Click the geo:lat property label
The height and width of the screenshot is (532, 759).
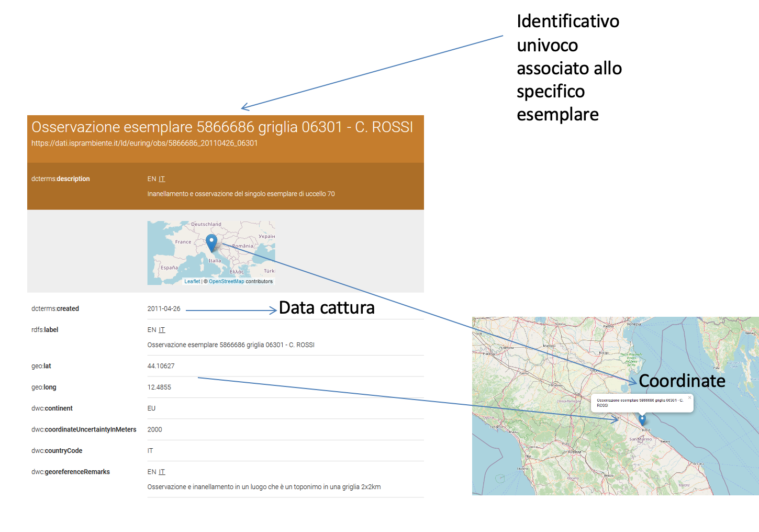(x=41, y=366)
